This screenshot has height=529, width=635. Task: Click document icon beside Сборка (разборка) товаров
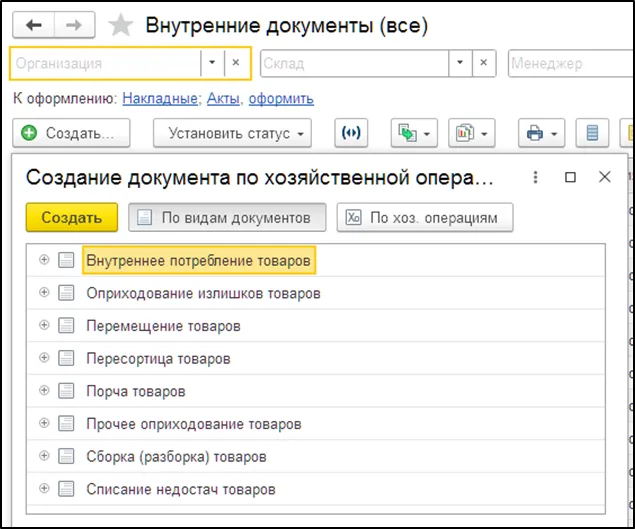point(66,456)
